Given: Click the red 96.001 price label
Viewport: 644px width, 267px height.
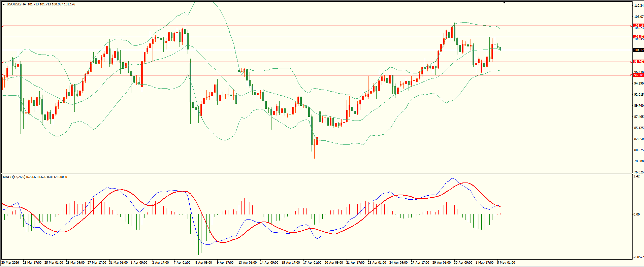Looking at the screenshot, I should (639, 75).
